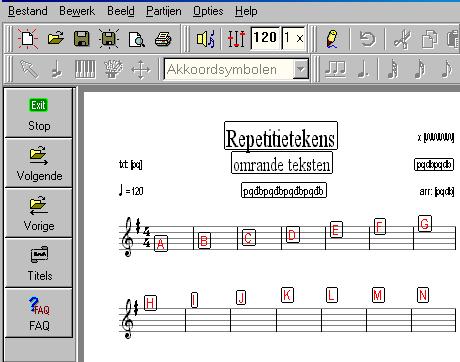
Task: Open a file with the folder icon
Action: (56, 39)
